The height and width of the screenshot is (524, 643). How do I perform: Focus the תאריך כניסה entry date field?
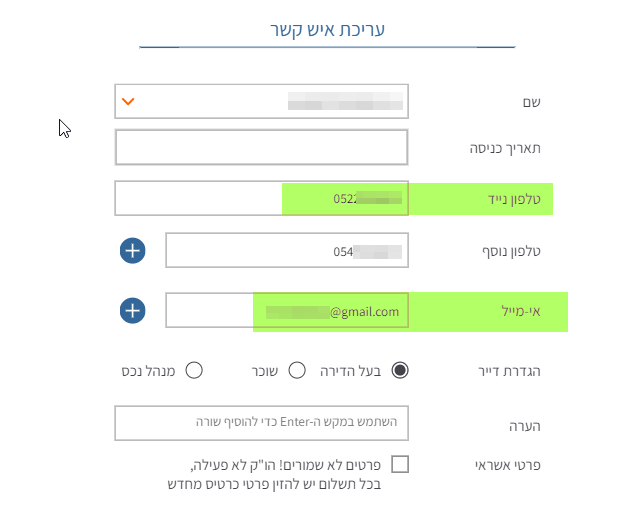(x=262, y=148)
